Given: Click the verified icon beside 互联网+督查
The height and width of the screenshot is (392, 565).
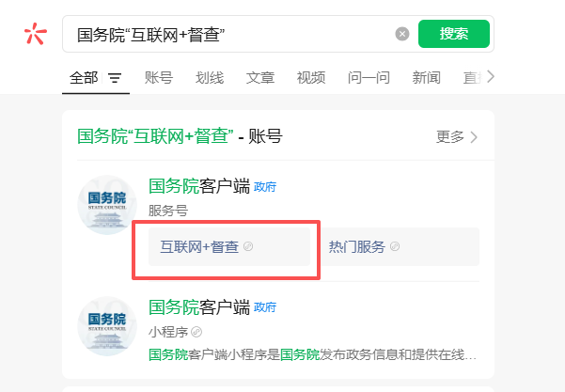Looking at the screenshot, I should click(x=248, y=247).
